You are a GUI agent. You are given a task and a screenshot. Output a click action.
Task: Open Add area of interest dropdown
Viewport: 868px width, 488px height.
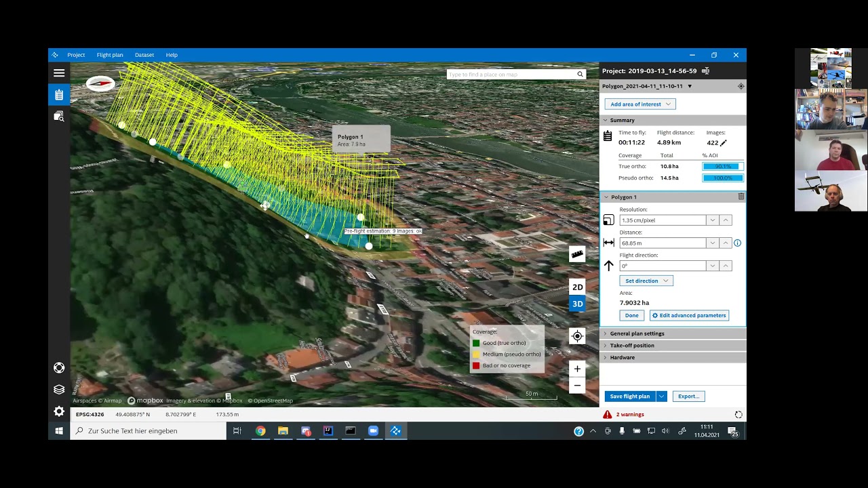(640, 104)
